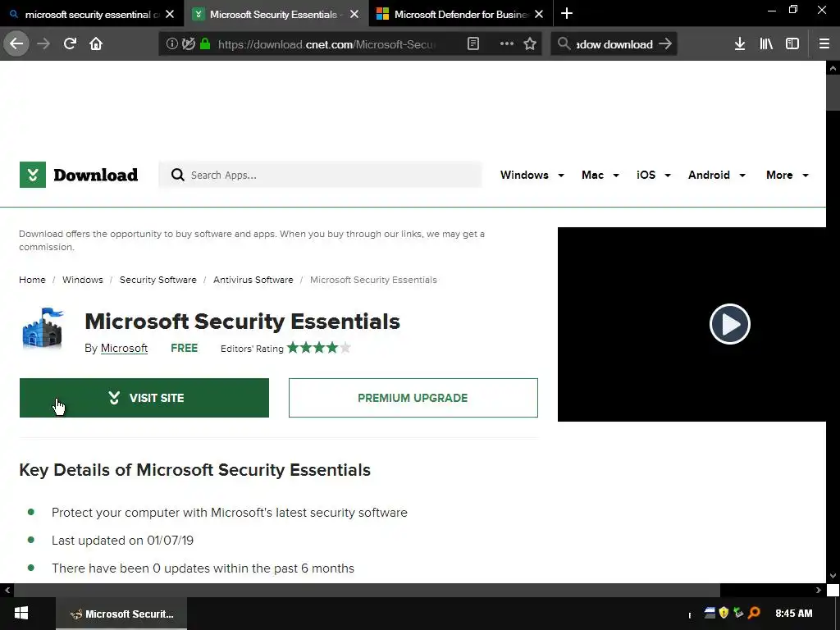The width and height of the screenshot is (840, 630).
Task: Click the horizontal scrollbar thumb
Action: (x=367, y=590)
